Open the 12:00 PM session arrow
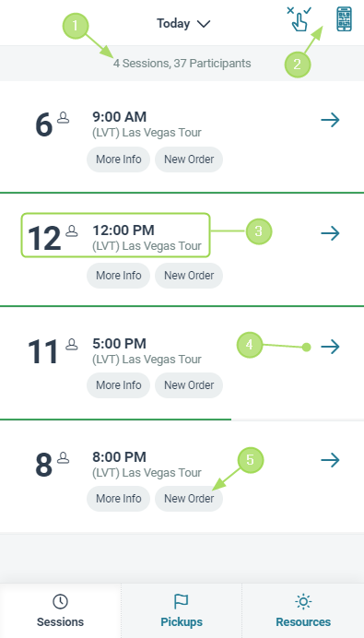364x638 pixels. tap(330, 233)
